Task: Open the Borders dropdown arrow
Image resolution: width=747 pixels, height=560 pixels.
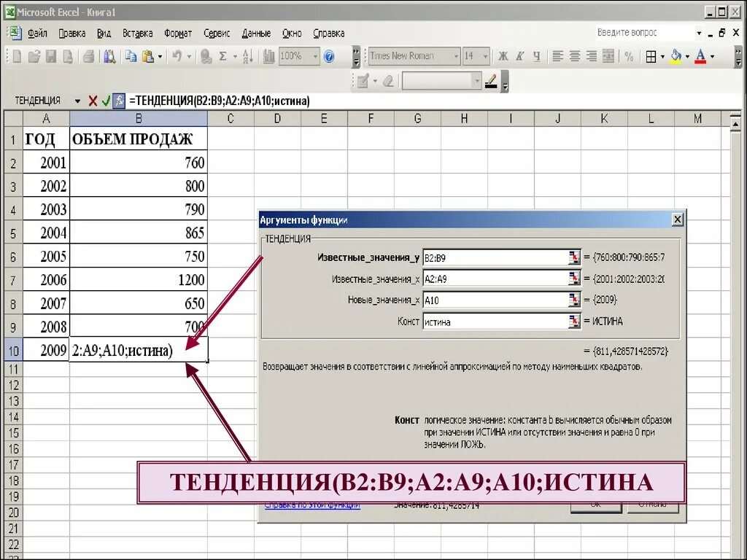Action: click(x=662, y=57)
